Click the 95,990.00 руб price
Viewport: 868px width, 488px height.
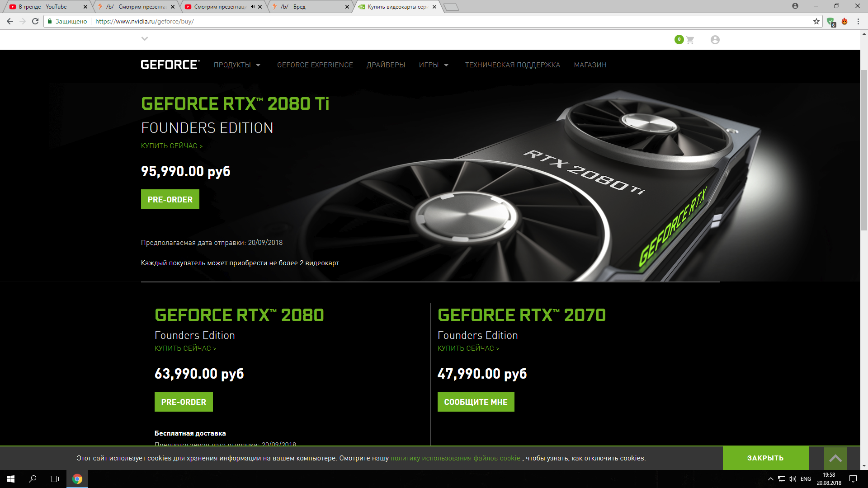(186, 171)
